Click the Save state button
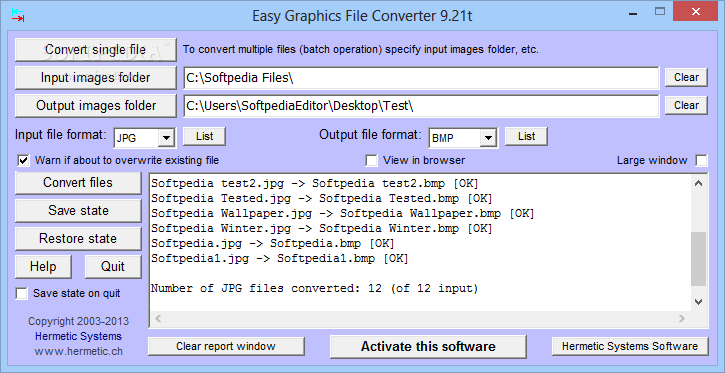Screen dimensions: 725x373 click(78, 211)
